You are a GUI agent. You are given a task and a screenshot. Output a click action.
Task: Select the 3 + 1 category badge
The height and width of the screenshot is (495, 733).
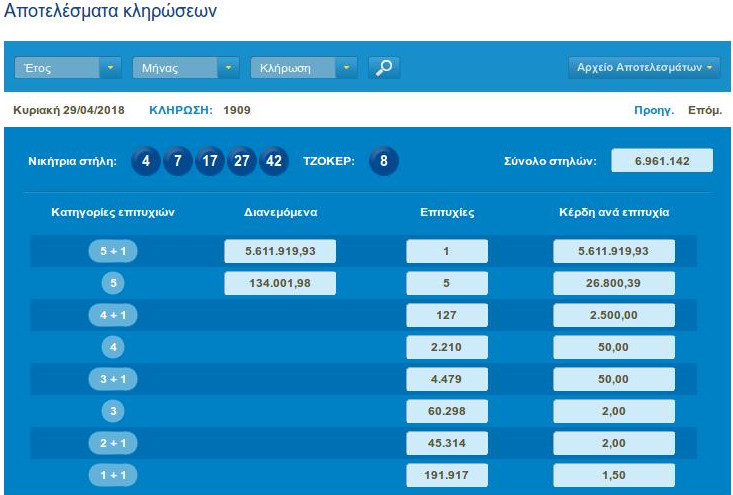(112, 379)
